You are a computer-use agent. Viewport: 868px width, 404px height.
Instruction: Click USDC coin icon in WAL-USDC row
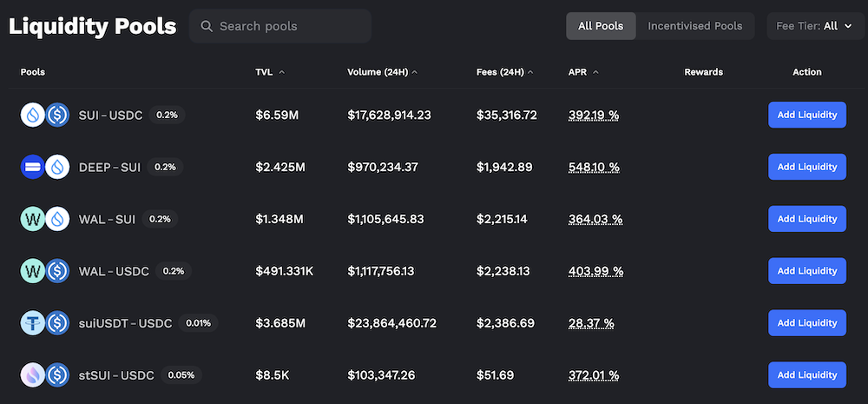(x=57, y=271)
